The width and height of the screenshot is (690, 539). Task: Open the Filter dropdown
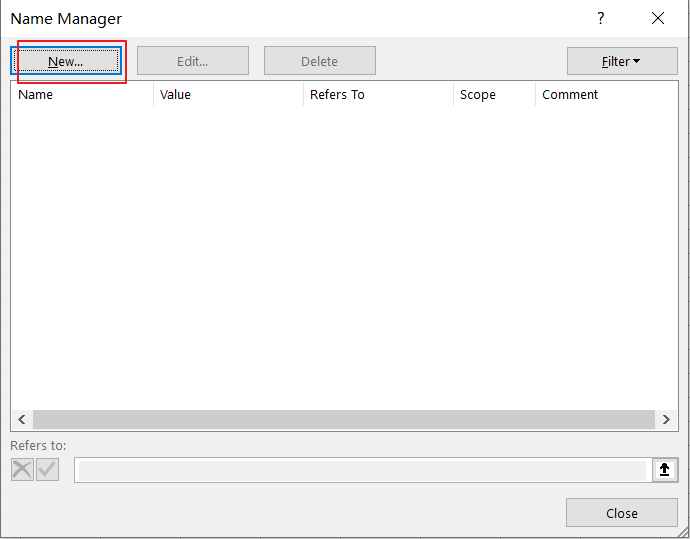click(622, 61)
